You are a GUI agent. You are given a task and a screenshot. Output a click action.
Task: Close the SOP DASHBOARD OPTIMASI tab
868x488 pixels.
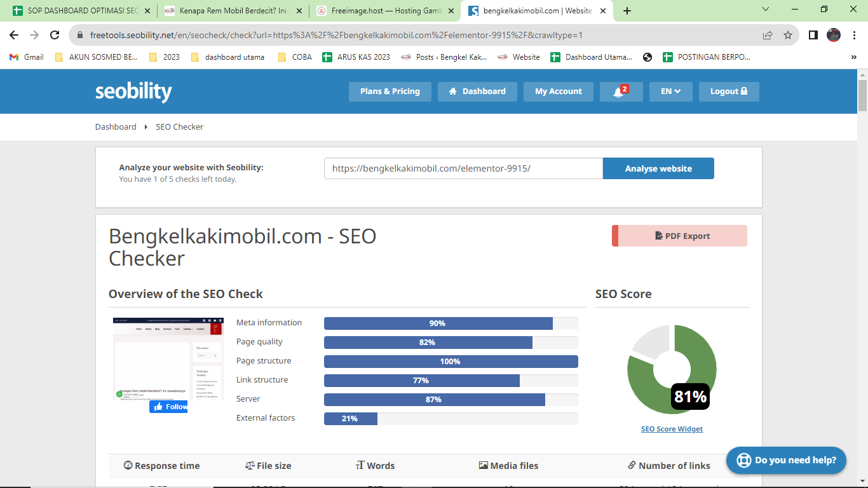(x=147, y=11)
